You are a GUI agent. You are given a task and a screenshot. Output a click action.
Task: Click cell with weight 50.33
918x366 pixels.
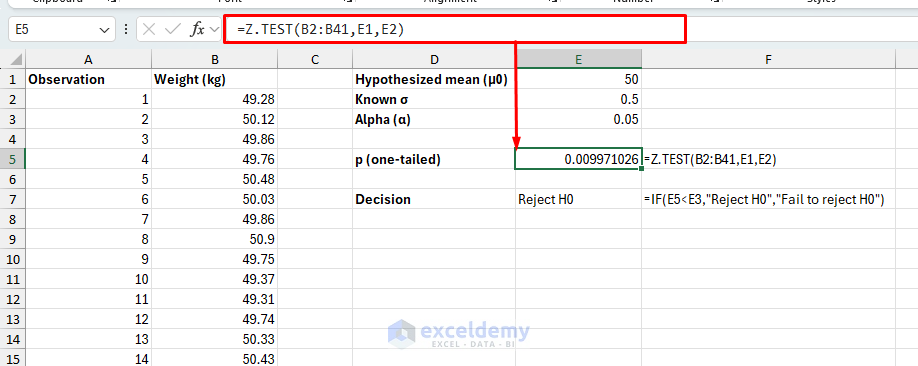click(x=215, y=339)
